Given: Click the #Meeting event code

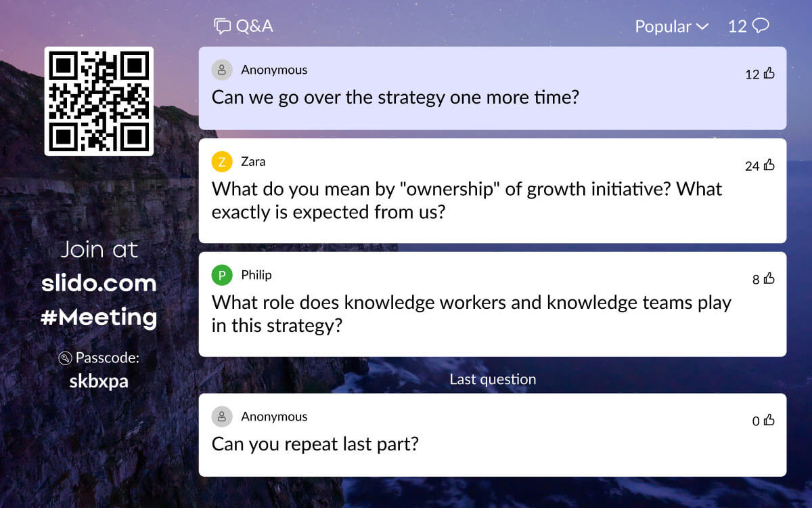Looking at the screenshot, I should click(x=99, y=317).
